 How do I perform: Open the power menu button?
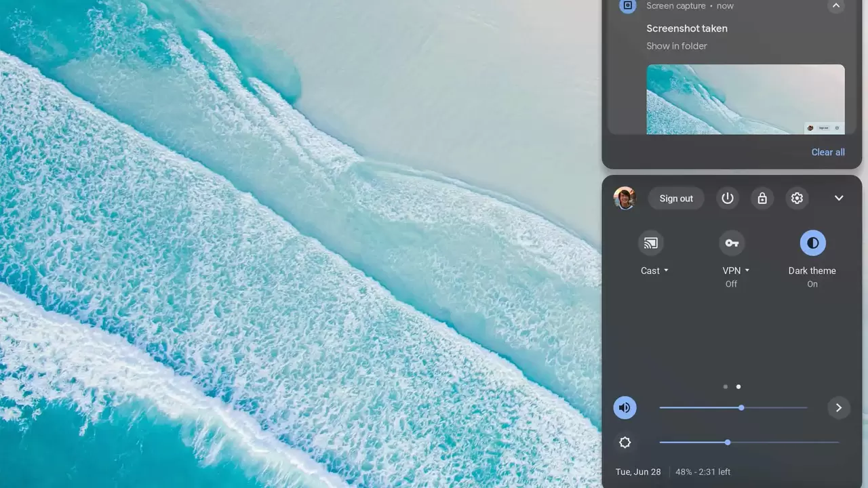(728, 199)
